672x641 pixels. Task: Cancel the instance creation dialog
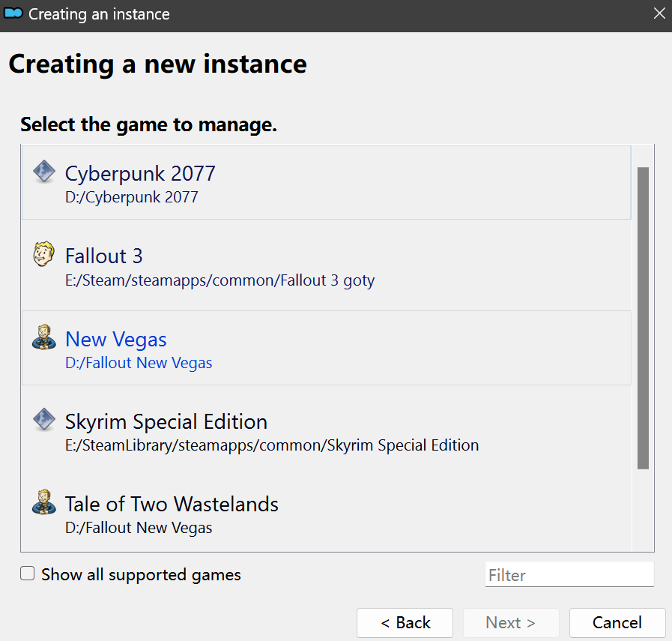click(617, 622)
